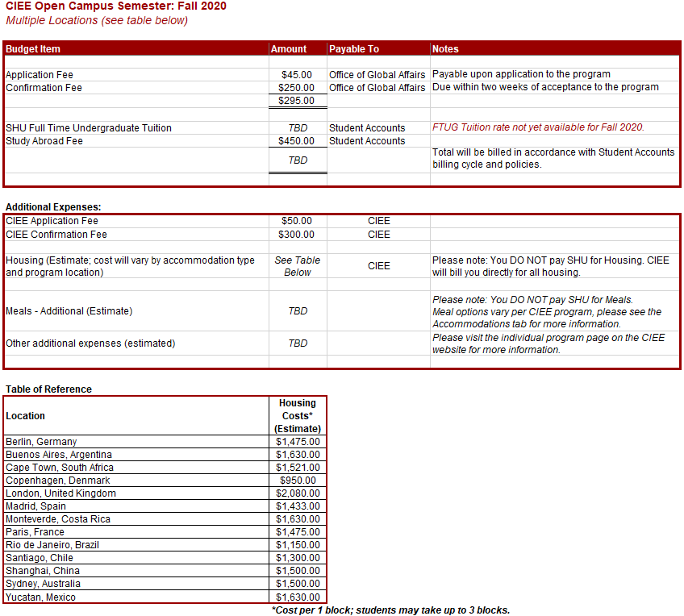684x616 pixels.
Task: Select the '*Cost per 1 block' footnote
Action: click(x=391, y=610)
